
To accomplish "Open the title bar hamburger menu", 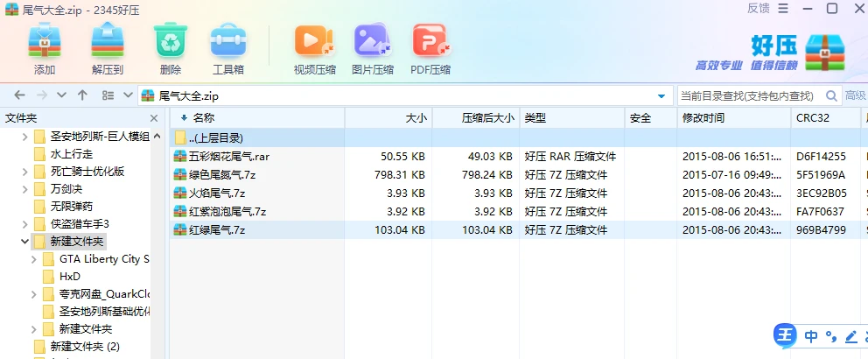I will pyautogui.click(x=783, y=8).
